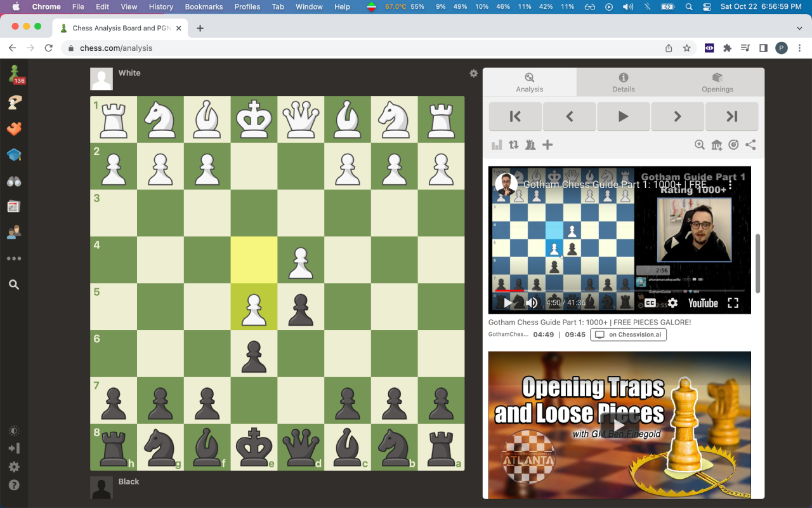Flip the analysis board orientation
Viewport: 812px width, 508px height.
pos(514,144)
